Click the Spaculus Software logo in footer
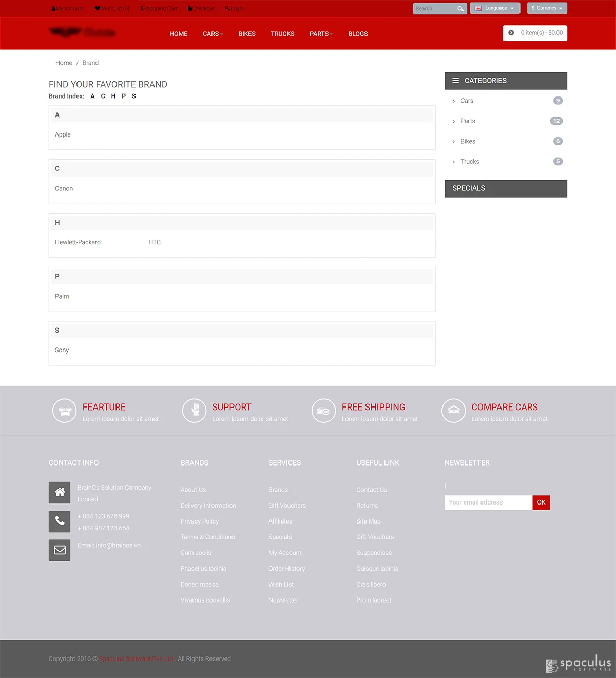Viewport: 616px width, 678px height. click(x=579, y=663)
